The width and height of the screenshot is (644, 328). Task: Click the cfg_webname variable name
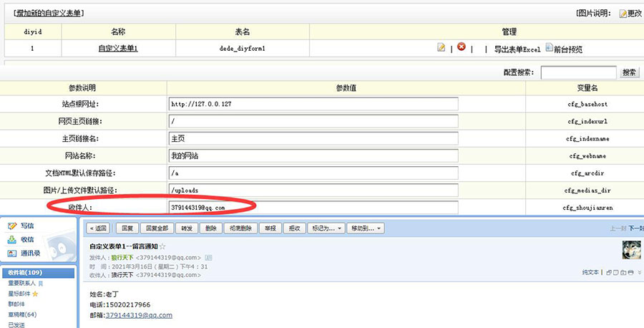(x=587, y=156)
